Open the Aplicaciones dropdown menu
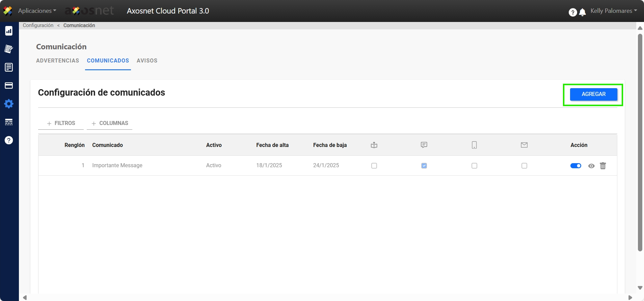Screen dimensions: 644x301 pyautogui.click(x=37, y=11)
